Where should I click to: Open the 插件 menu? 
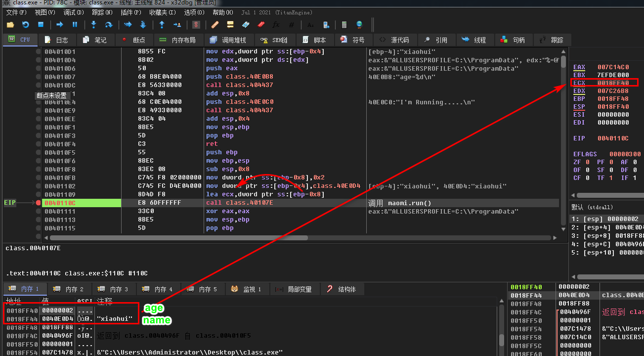point(130,12)
